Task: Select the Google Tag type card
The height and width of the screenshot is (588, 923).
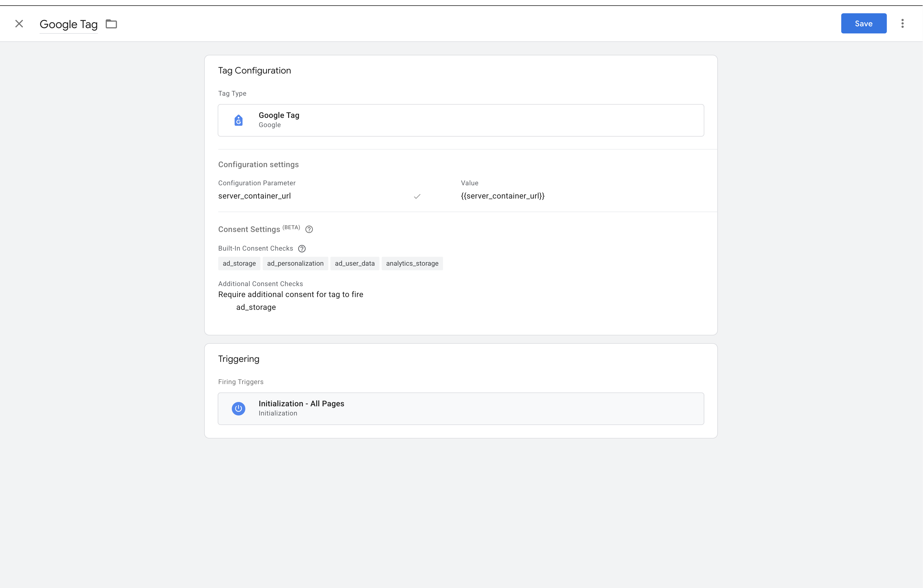Action: coord(461,120)
